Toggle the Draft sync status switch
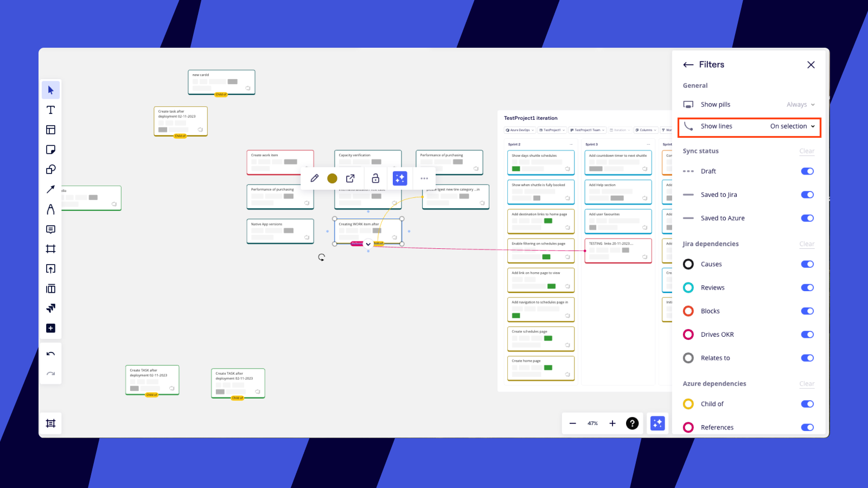This screenshot has width=868, height=488. pos(807,171)
